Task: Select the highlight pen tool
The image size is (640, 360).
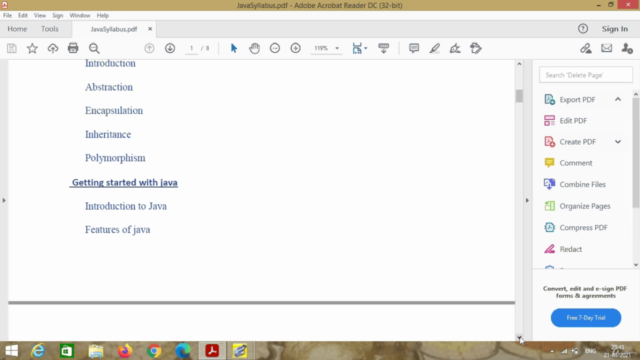Action: tap(435, 48)
